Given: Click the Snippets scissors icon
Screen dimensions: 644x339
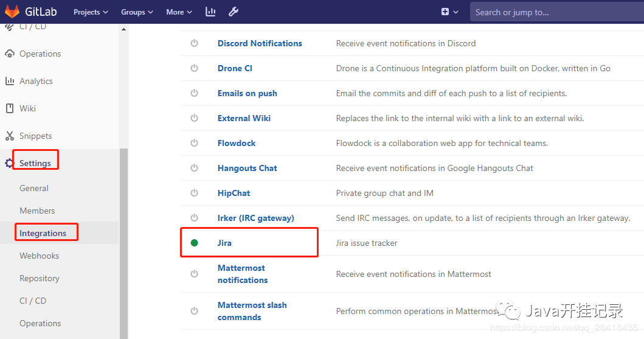Looking at the screenshot, I should pos(10,136).
